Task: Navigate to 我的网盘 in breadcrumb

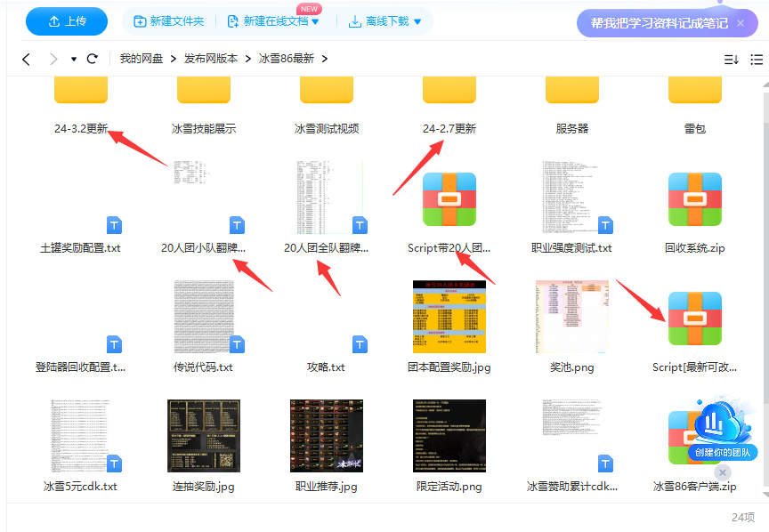Action: point(142,59)
